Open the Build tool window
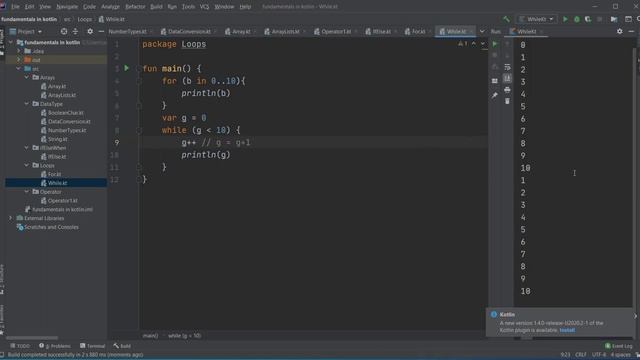The image size is (640, 360). (122, 346)
